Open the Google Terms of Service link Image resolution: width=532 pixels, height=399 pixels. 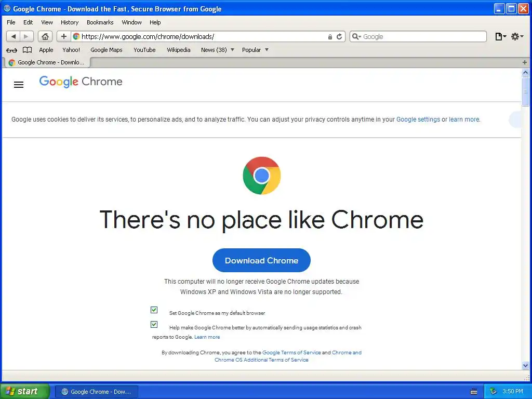pyautogui.click(x=291, y=353)
